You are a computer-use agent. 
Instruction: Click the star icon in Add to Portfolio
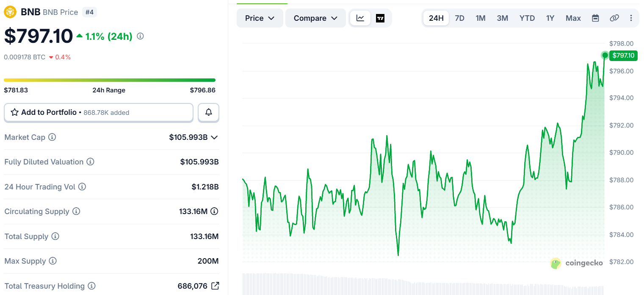14,112
